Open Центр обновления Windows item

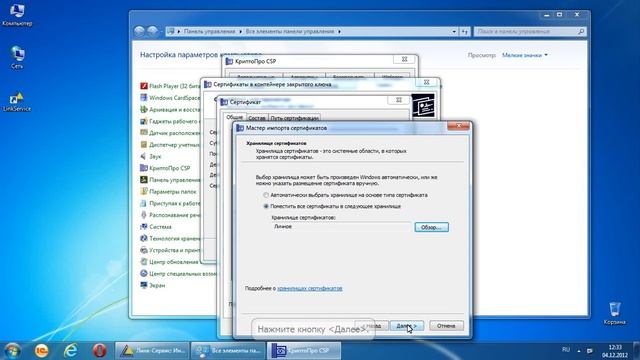(170, 262)
